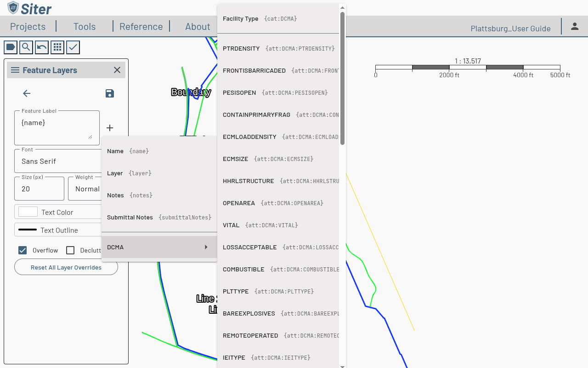Screen dimensions: 588x368
Task: Select the HHRLSTRUCTURE attribute
Action: pos(278,181)
